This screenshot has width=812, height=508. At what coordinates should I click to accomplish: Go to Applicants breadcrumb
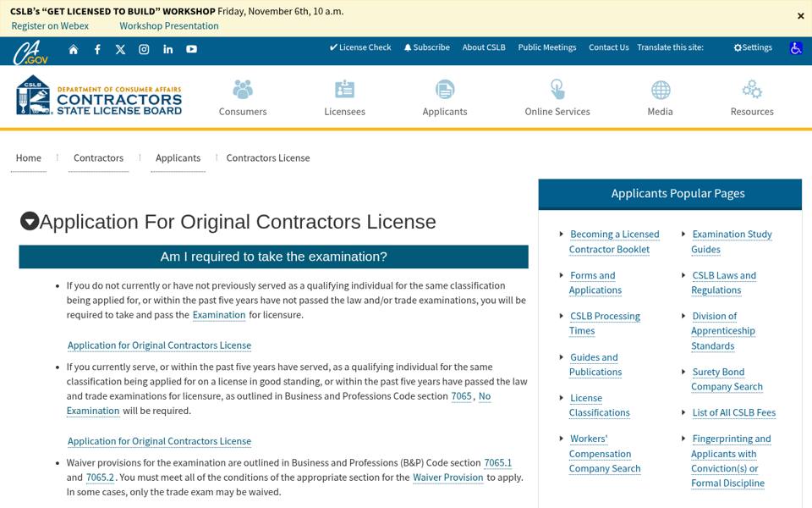tap(178, 158)
